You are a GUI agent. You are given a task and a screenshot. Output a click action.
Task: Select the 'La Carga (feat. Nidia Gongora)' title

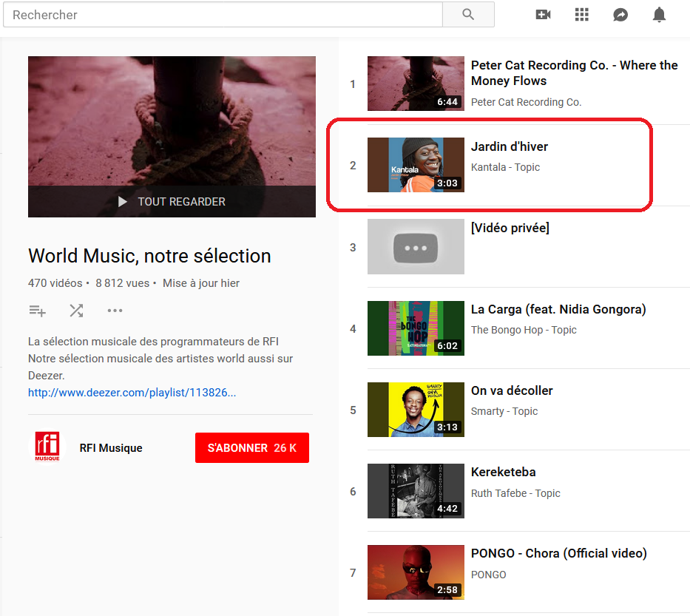point(558,309)
